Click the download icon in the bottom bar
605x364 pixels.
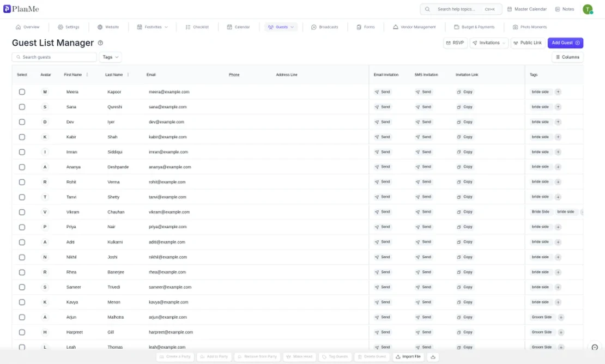click(x=433, y=357)
